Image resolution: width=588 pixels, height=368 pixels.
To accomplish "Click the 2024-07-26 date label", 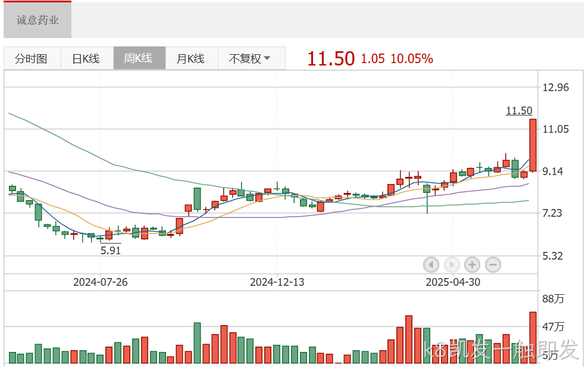I will tap(101, 282).
